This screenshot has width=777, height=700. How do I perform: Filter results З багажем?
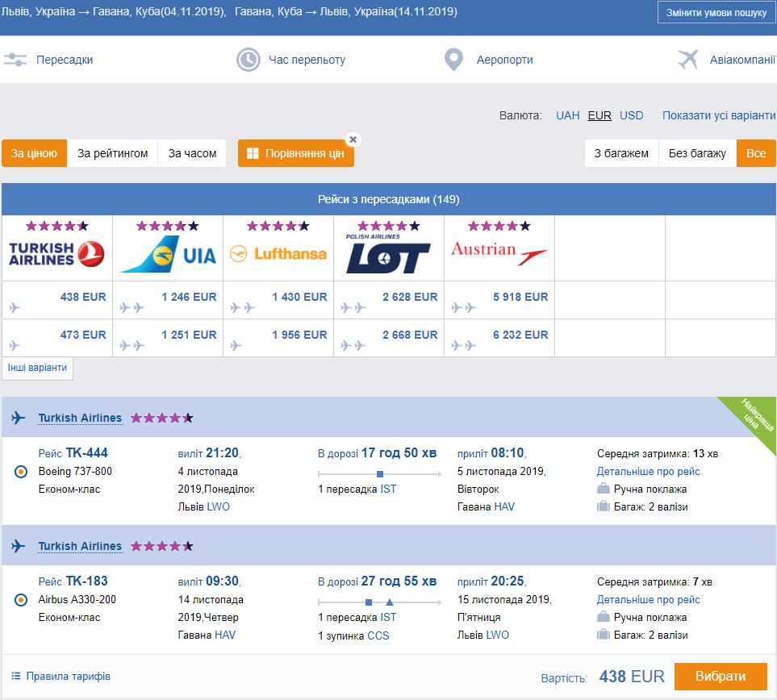621,153
